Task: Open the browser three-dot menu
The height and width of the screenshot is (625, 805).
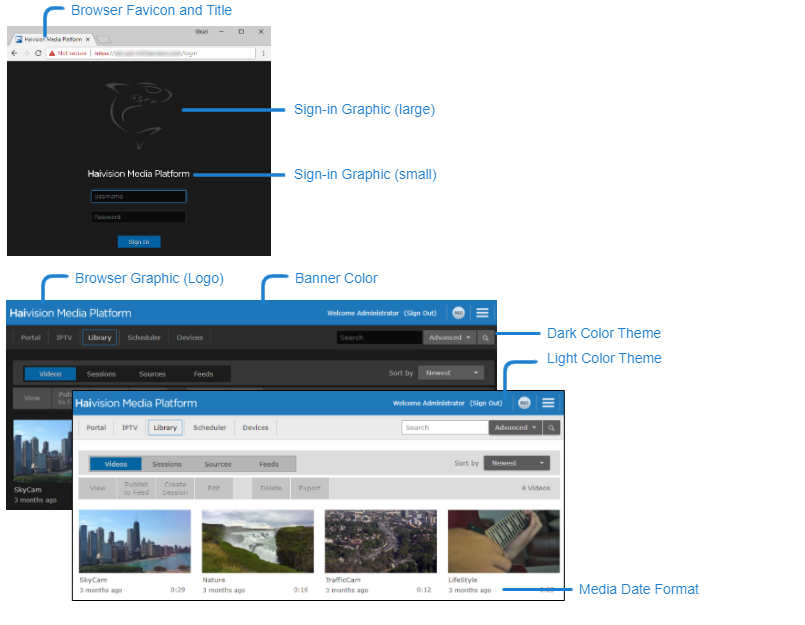Action: tap(263, 53)
